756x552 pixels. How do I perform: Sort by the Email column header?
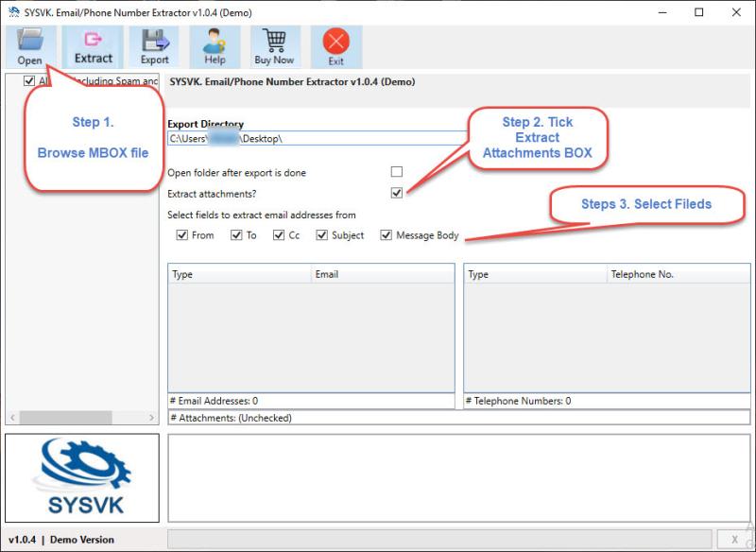click(383, 274)
